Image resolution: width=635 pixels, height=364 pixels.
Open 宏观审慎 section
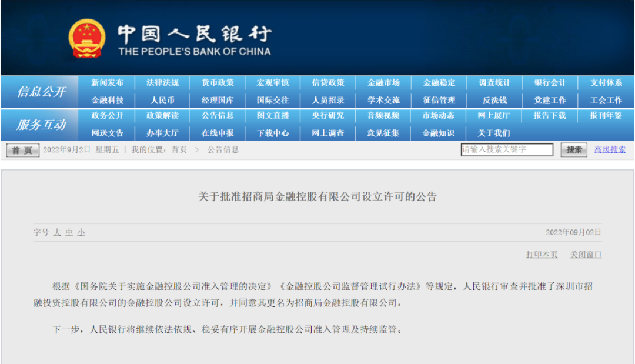tap(273, 82)
